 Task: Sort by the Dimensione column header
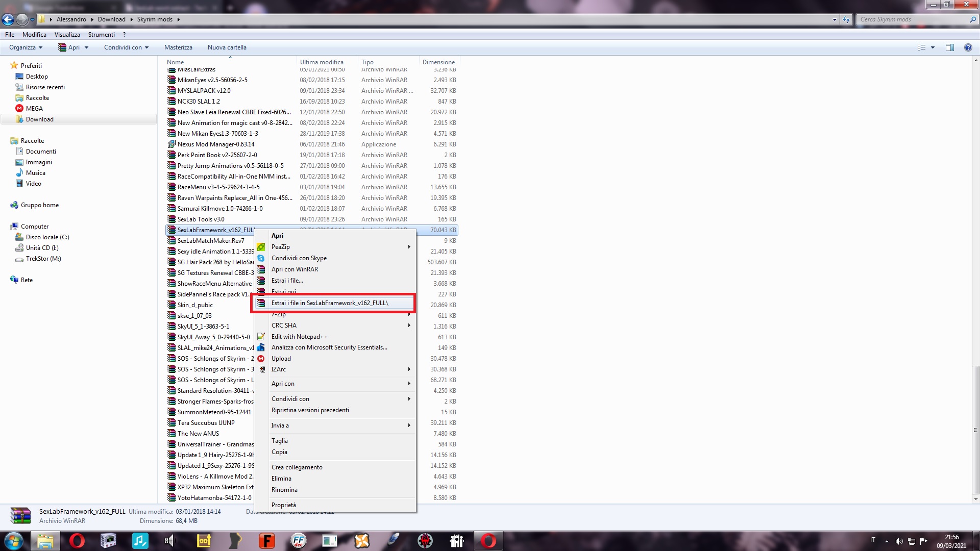[438, 62]
